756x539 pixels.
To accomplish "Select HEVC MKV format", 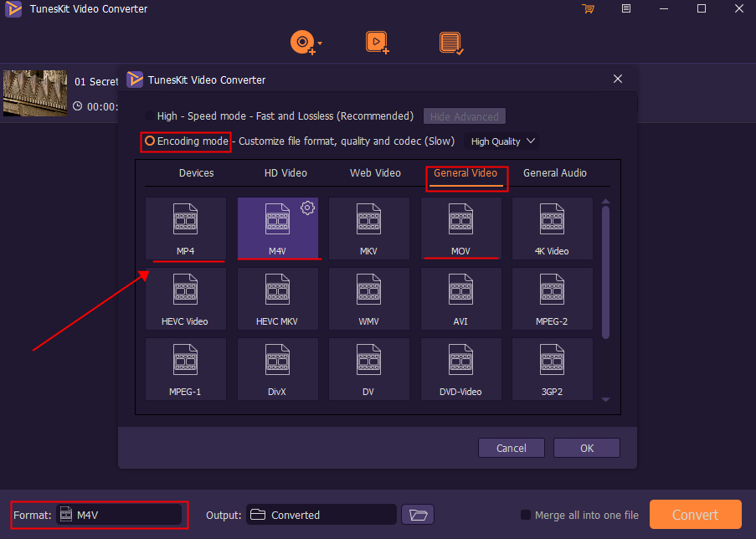I will coord(278,299).
